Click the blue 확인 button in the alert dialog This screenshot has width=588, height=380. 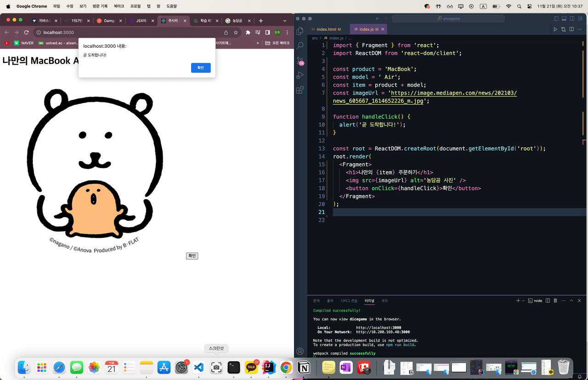pos(201,68)
